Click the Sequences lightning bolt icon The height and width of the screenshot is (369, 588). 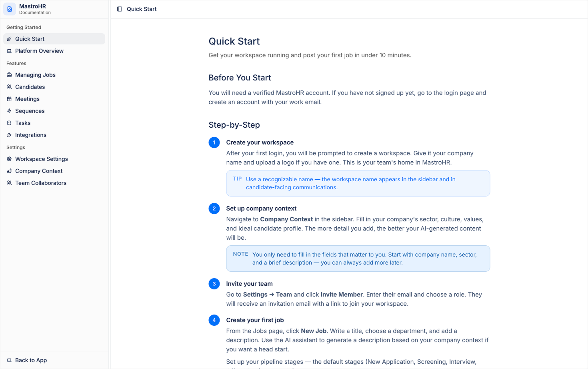pyautogui.click(x=9, y=111)
